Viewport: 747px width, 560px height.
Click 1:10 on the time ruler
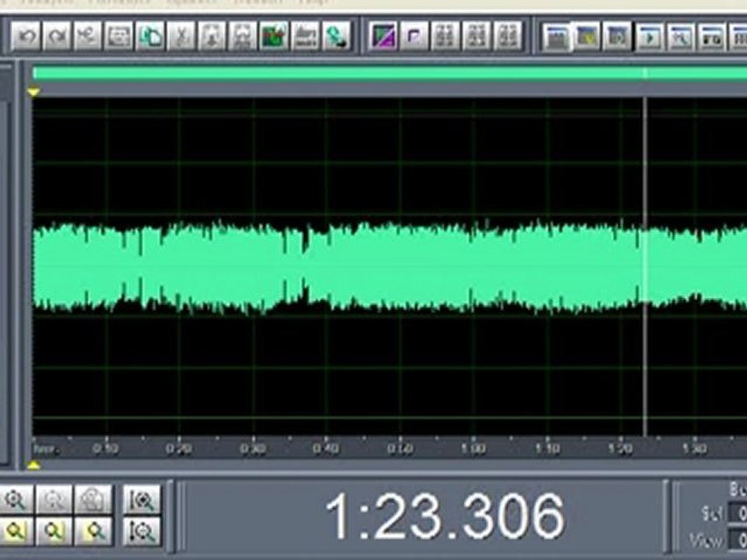point(547,449)
